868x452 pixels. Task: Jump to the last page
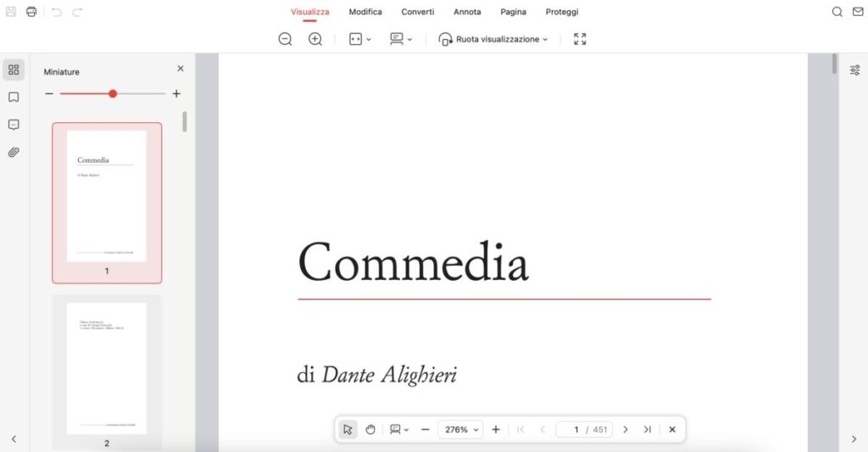click(x=647, y=429)
